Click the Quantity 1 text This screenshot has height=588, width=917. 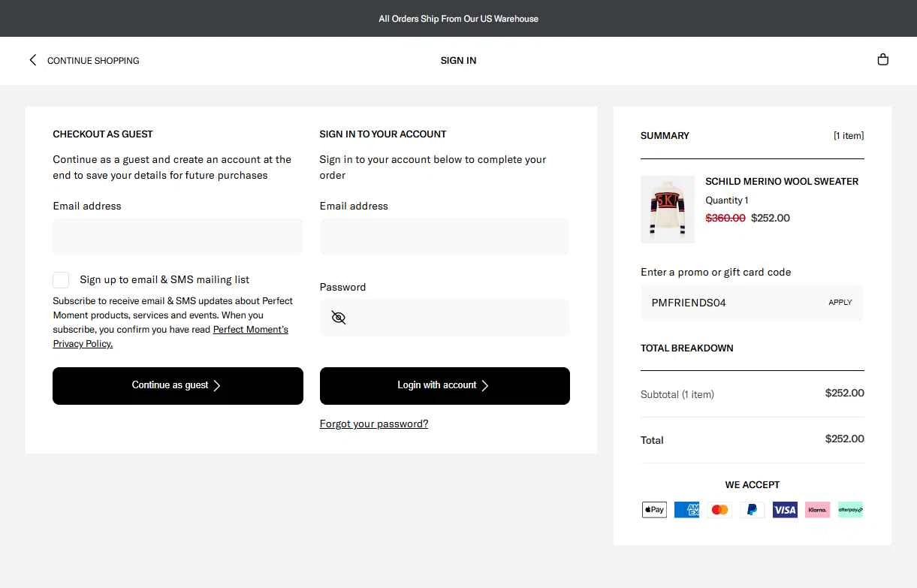point(727,200)
